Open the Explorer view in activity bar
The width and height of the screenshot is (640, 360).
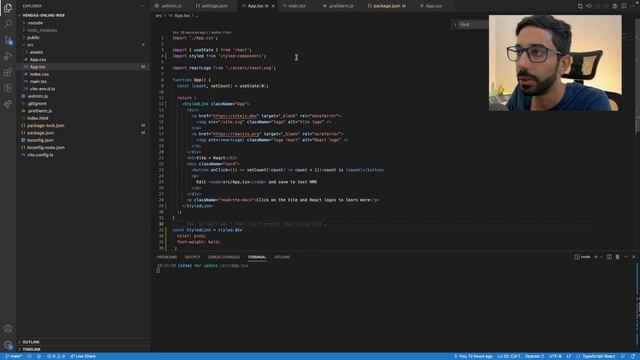(x=8, y=8)
